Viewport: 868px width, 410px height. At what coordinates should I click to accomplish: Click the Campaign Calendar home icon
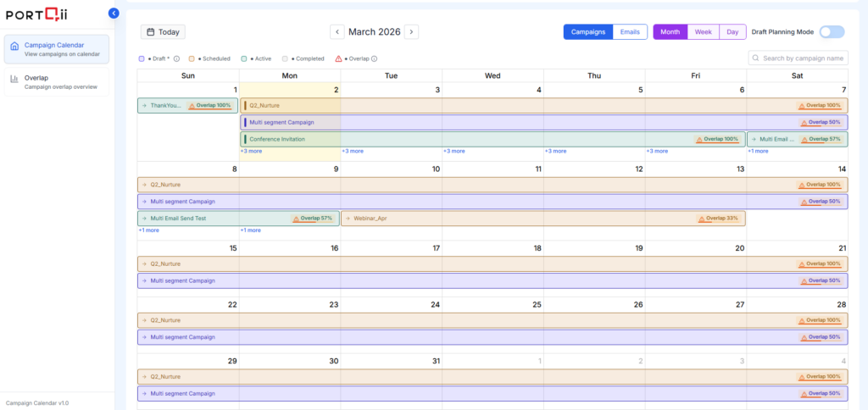14,46
